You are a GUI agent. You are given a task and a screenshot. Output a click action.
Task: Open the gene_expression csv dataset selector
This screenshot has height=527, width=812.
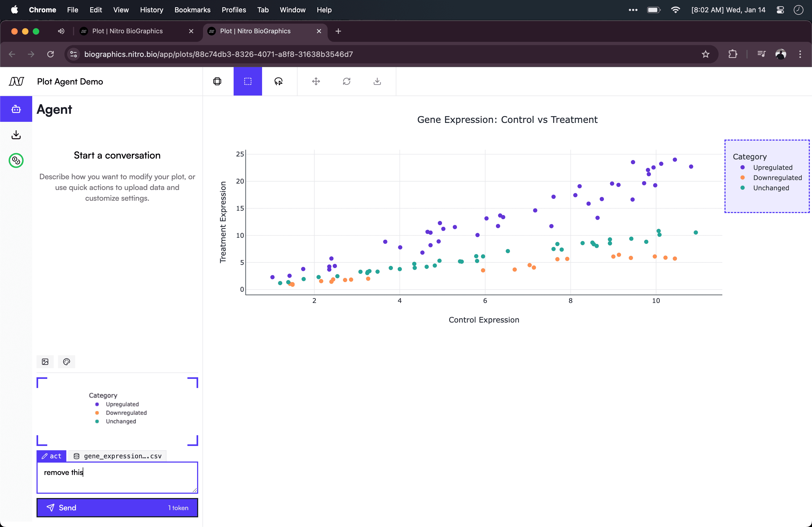(118, 456)
